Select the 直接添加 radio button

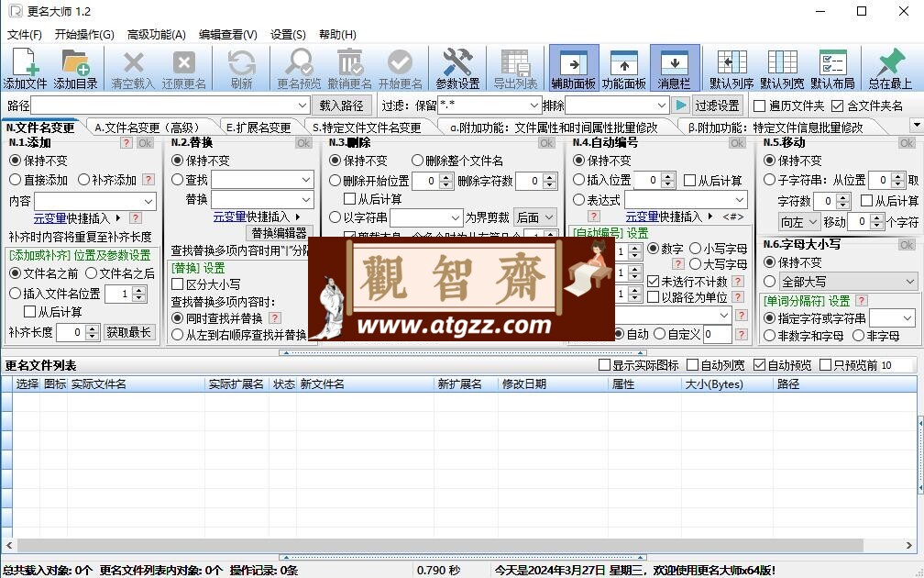coord(16,179)
